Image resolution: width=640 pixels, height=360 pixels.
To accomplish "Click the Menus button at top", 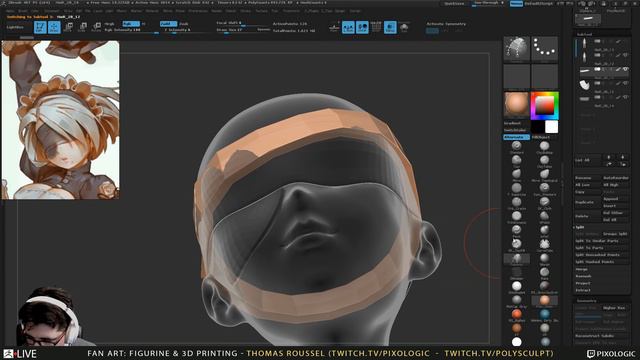I will [516, 3].
